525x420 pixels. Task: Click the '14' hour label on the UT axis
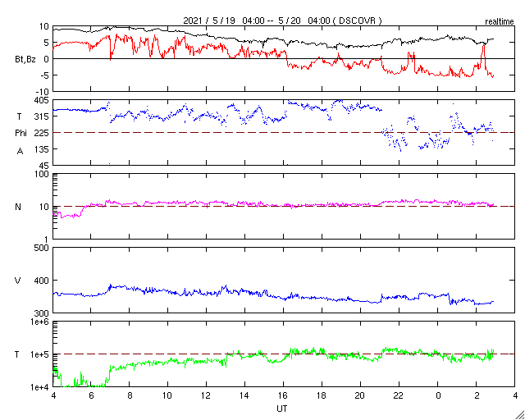pos(245,396)
